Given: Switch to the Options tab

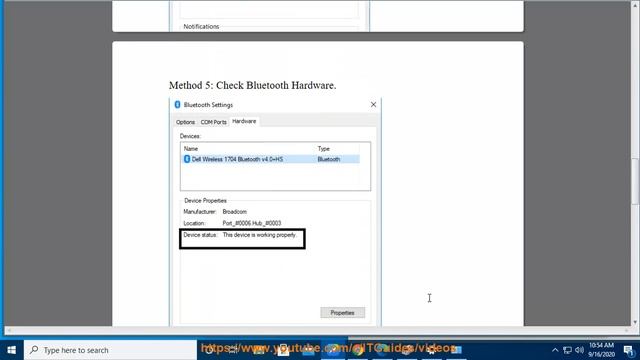Looking at the screenshot, I should click(185, 122).
